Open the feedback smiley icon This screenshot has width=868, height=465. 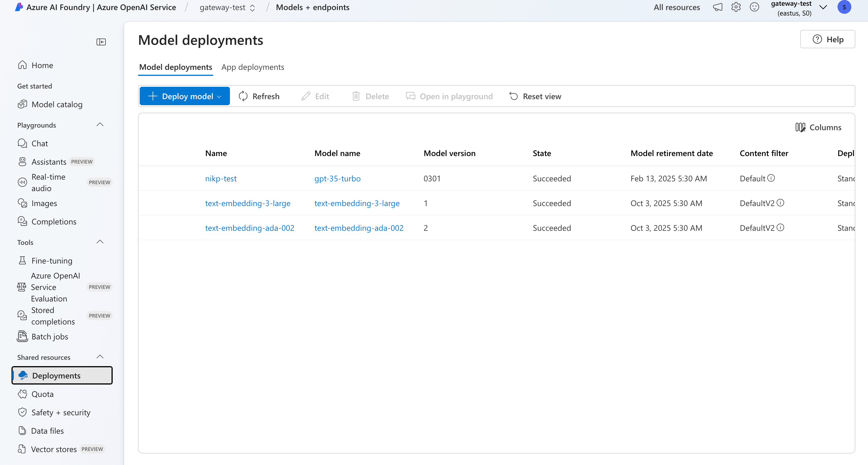coord(754,7)
